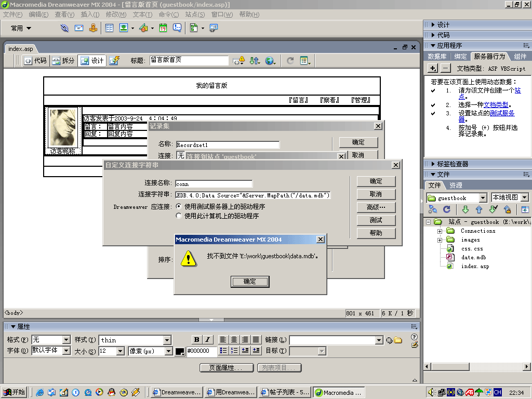Open the 修改 menu
Viewport: 532px width, 399px height.
(x=116, y=15)
